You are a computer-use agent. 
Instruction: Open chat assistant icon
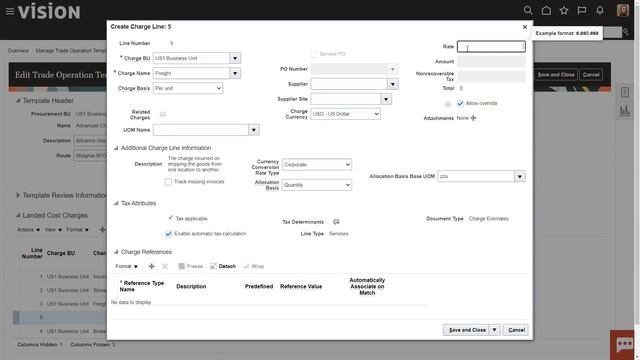[x=624, y=345]
